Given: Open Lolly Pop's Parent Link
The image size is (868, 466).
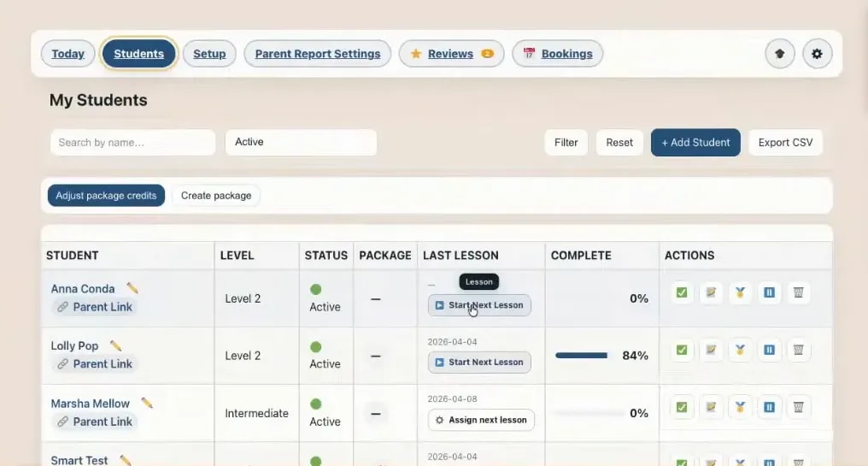Looking at the screenshot, I should pos(95,364).
